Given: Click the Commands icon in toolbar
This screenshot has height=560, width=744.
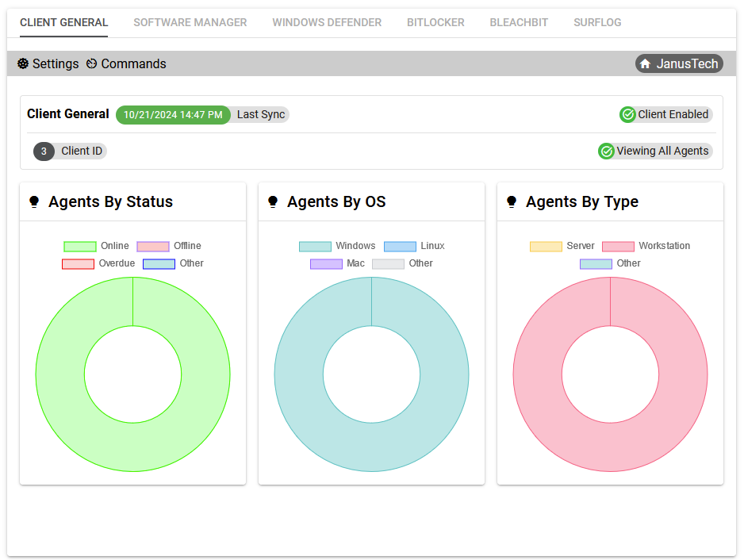Looking at the screenshot, I should click(x=92, y=63).
